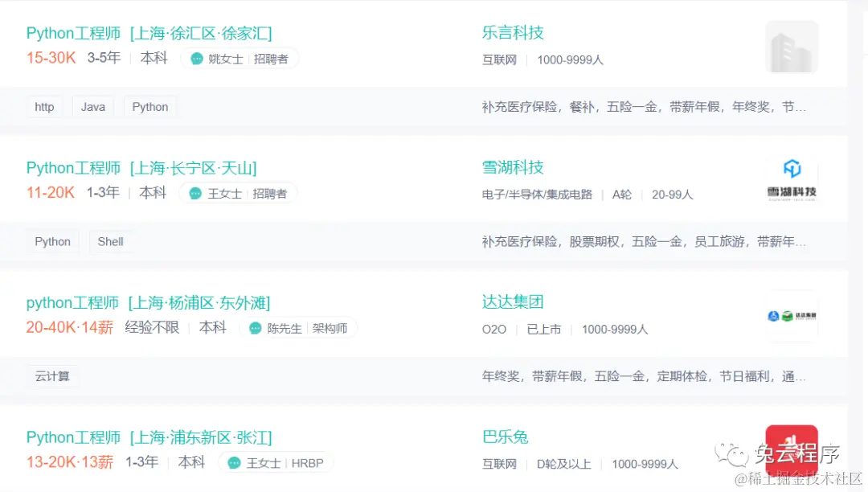Click 电子/半导体/集成电路 industry text
The width and height of the screenshot is (868, 492).
[537, 195]
